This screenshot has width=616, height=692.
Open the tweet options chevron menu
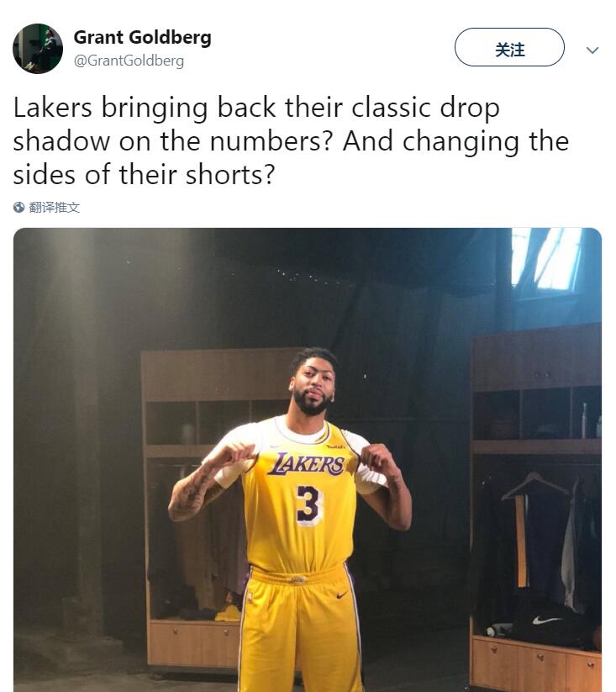592,50
